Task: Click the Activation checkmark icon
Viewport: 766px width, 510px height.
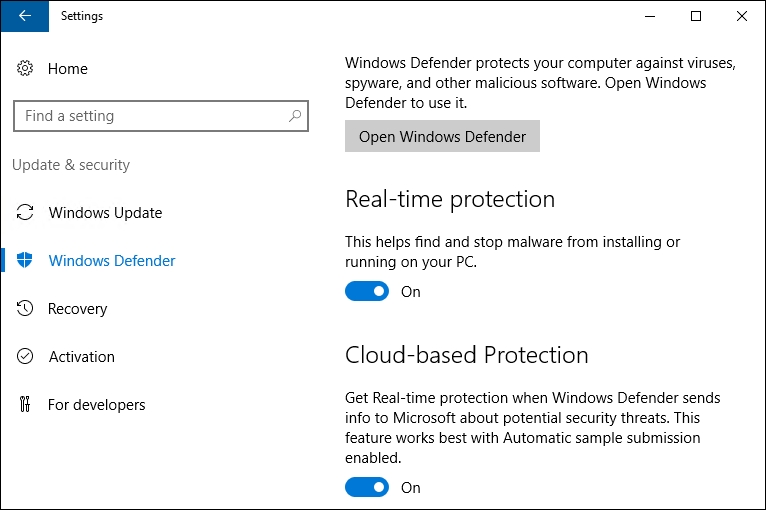Action: [x=25, y=357]
